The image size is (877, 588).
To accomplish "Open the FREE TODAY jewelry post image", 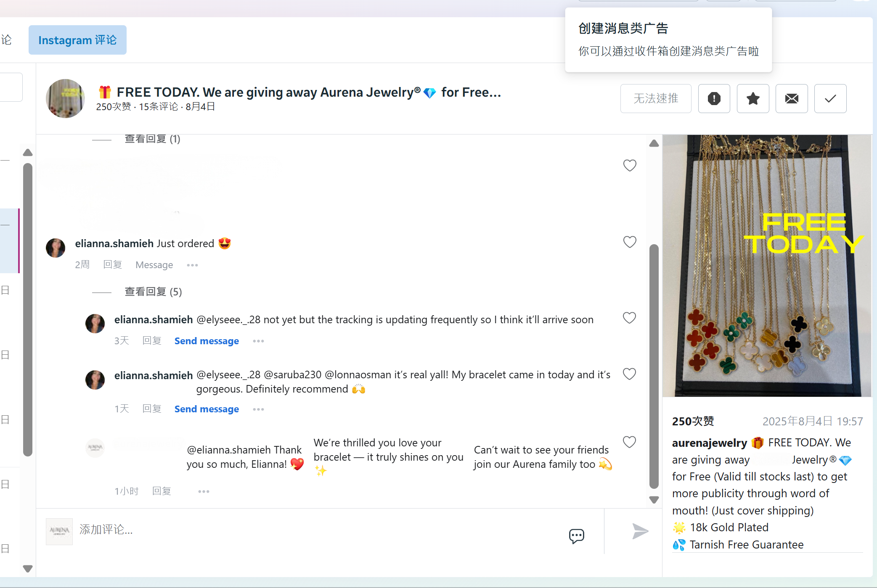I will pyautogui.click(x=767, y=266).
